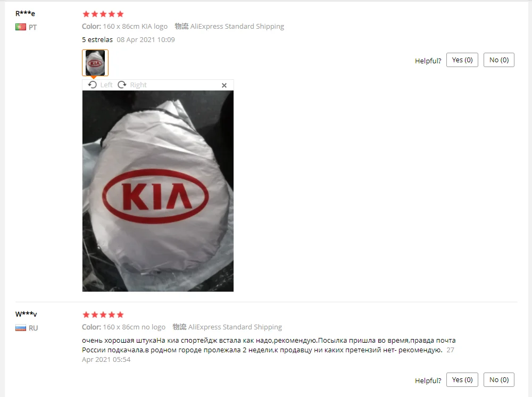Click the '5 estrelas' review text
The image size is (532, 397).
[x=97, y=40]
